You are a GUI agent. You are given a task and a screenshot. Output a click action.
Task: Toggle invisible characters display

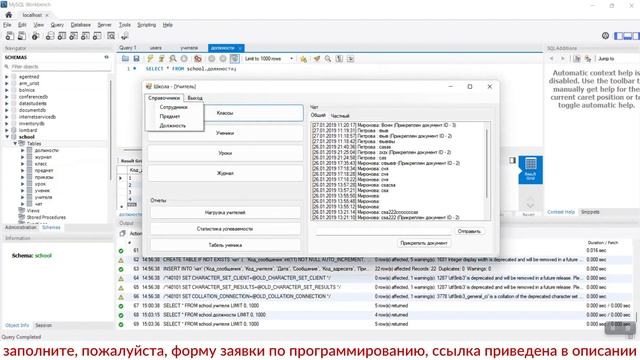(x=339, y=59)
